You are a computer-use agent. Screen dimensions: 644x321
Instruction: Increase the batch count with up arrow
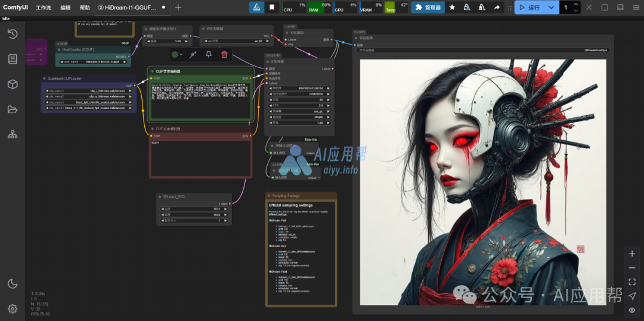576,5
